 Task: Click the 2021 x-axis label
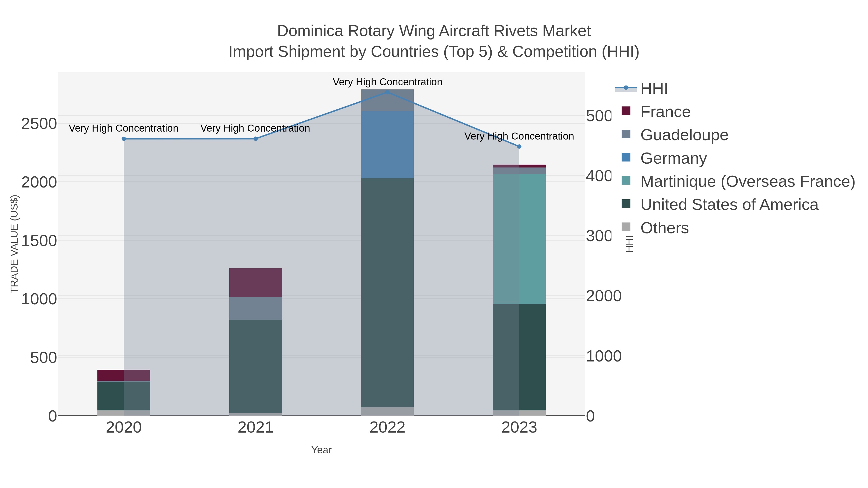pyautogui.click(x=255, y=428)
